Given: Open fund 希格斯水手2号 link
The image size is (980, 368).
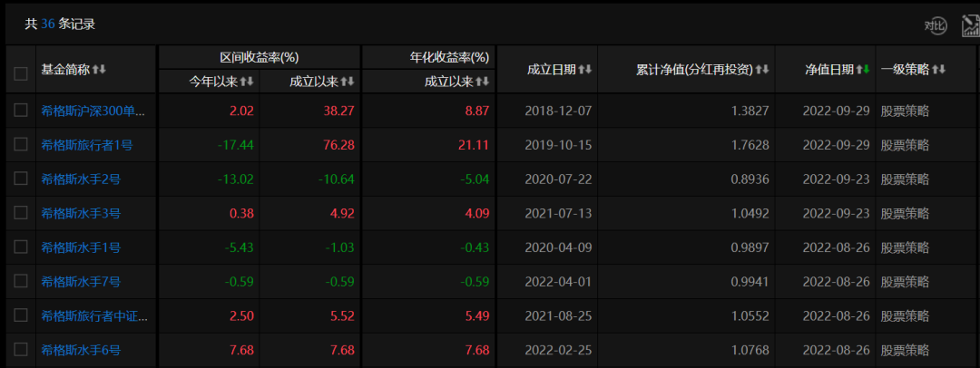Looking at the screenshot, I should [81, 179].
